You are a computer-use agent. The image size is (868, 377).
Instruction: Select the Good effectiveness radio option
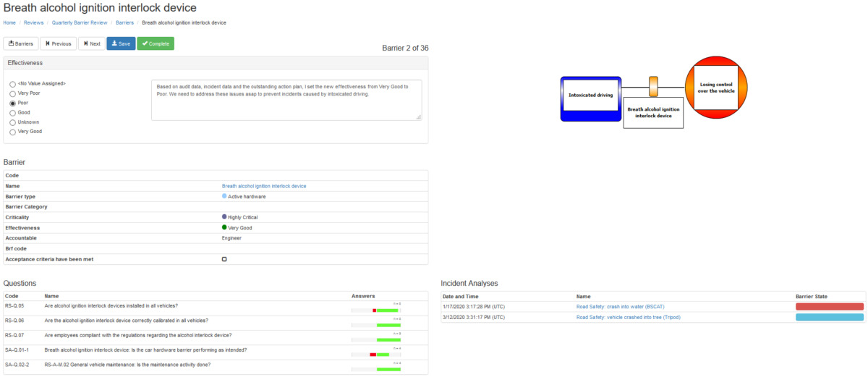click(x=12, y=113)
